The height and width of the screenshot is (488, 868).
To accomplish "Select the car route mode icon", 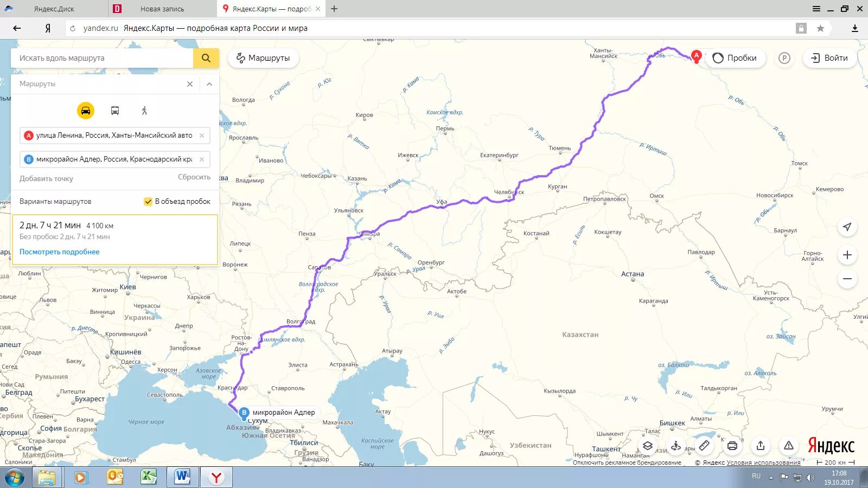I will click(x=86, y=111).
